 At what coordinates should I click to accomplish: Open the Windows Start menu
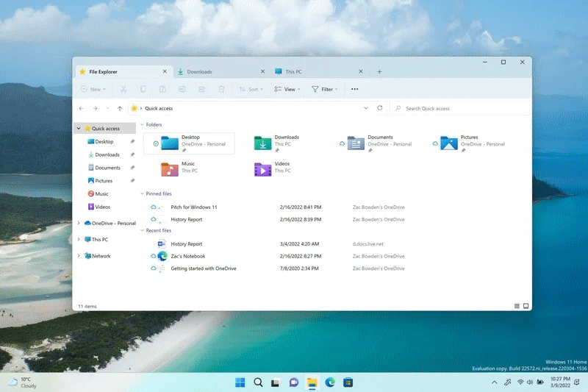click(240, 382)
